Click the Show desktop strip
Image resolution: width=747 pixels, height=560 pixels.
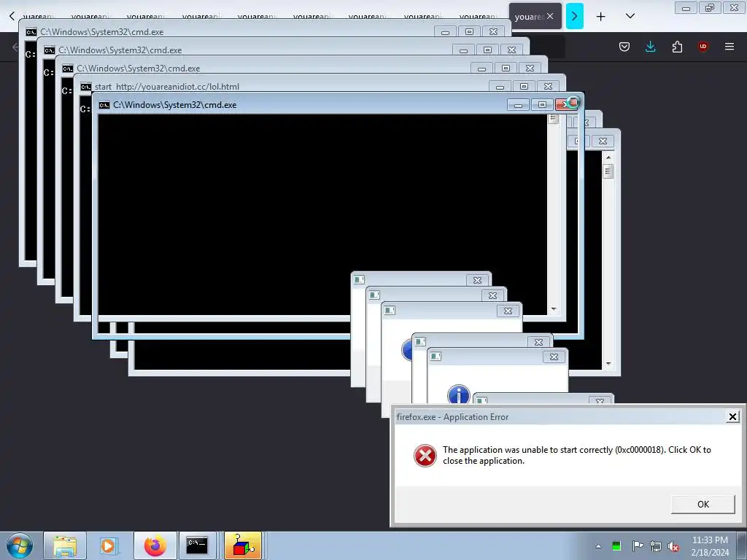(742, 545)
